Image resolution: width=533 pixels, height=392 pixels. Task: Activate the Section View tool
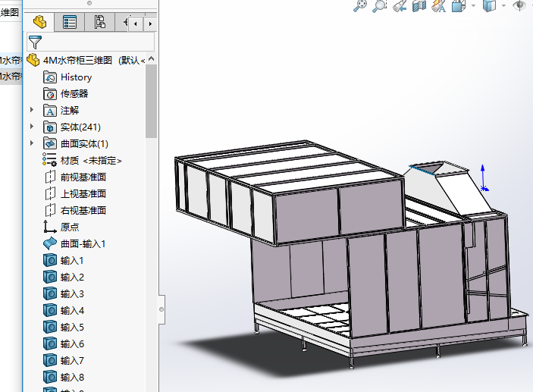click(x=419, y=6)
